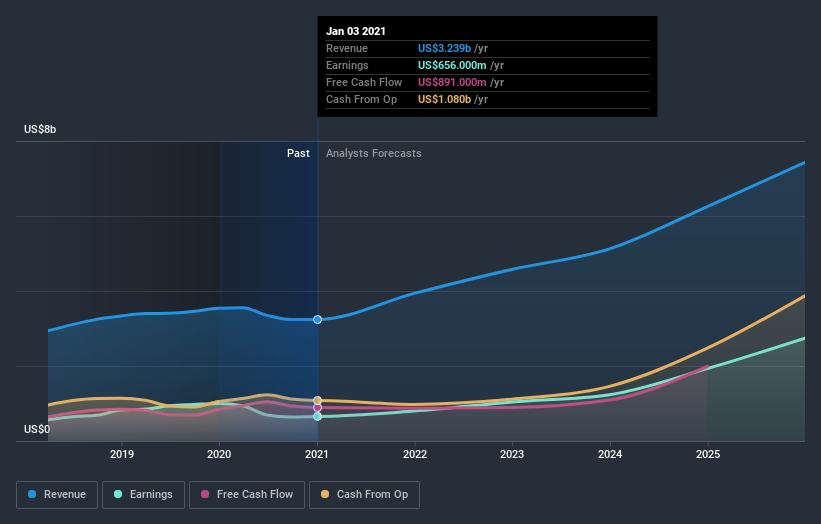Click the 'Analysts Forecasts' label

click(373, 153)
